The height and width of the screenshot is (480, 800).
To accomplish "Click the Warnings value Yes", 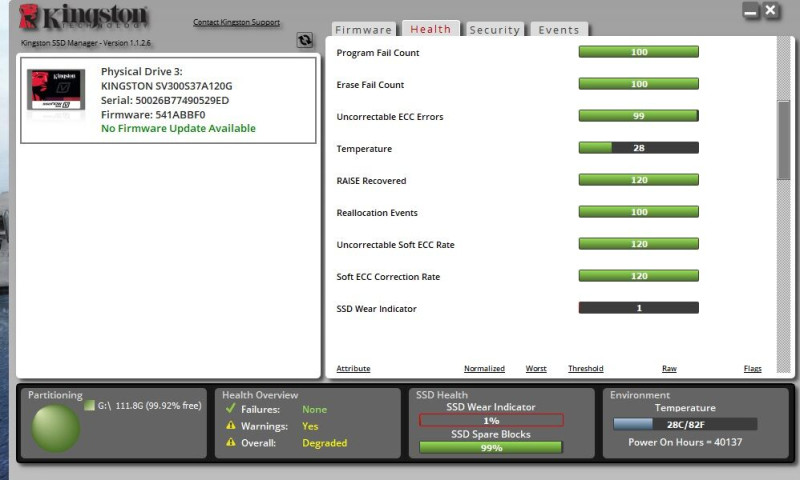I will [x=310, y=426].
